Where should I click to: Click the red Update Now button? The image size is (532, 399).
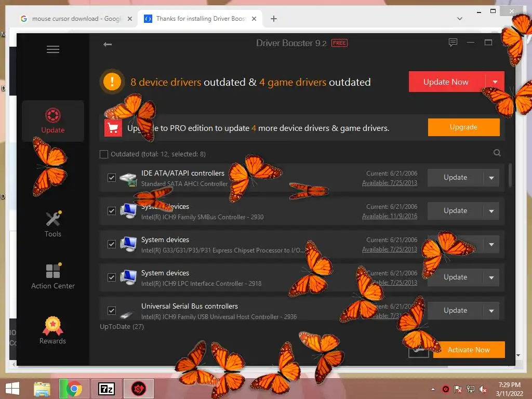point(447,82)
